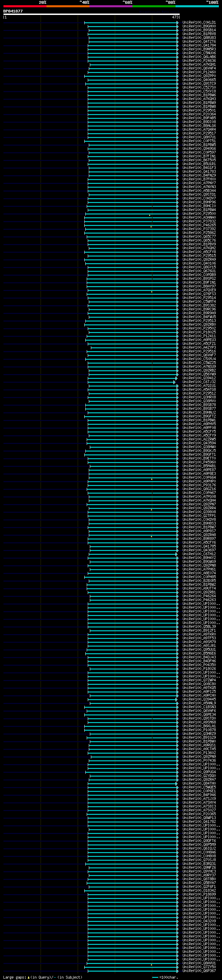Open the UniRef100_P46263 entry

199,600
